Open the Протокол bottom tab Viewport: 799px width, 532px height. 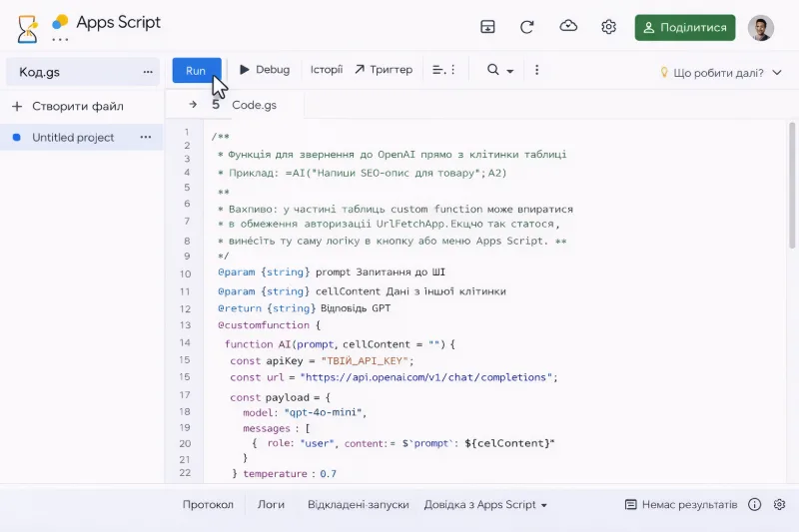pos(208,504)
